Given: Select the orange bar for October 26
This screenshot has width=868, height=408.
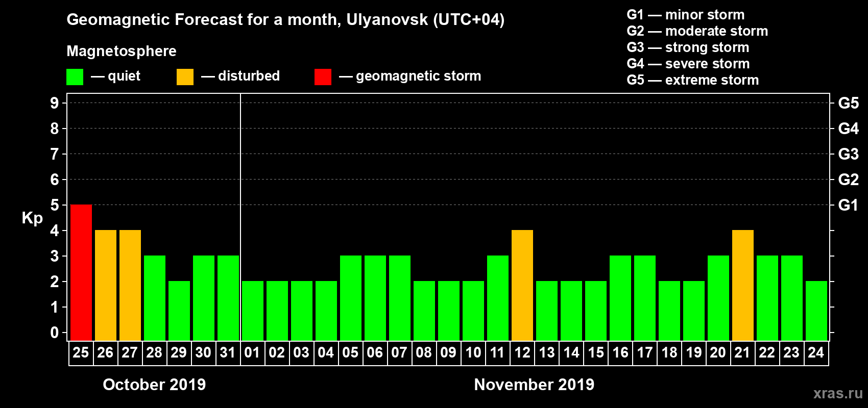Looking at the screenshot, I should click(x=106, y=285).
